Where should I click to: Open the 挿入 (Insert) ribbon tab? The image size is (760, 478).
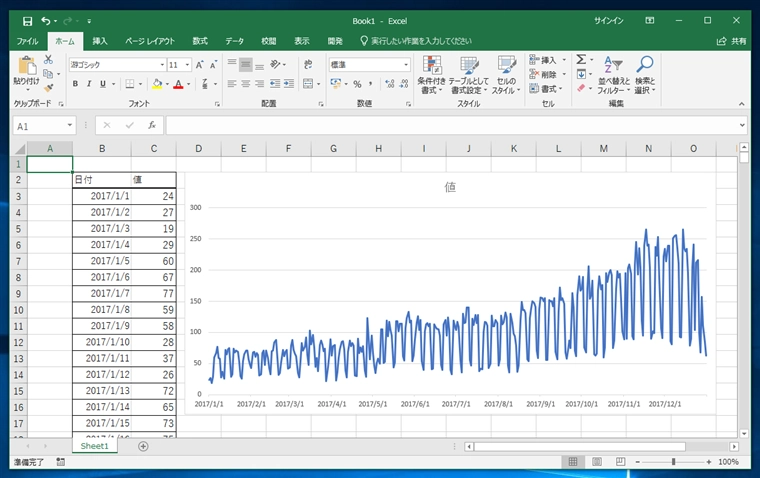pyautogui.click(x=100, y=41)
